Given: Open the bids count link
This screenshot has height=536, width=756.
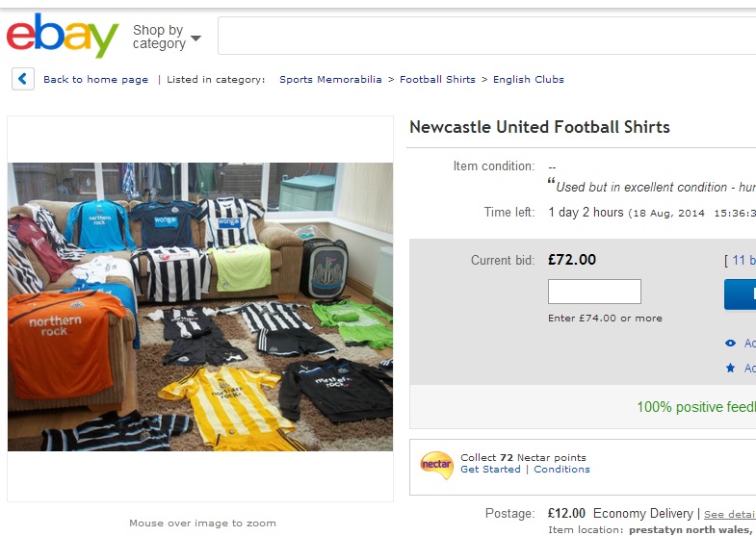Looking at the screenshot, I should point(742,260).
